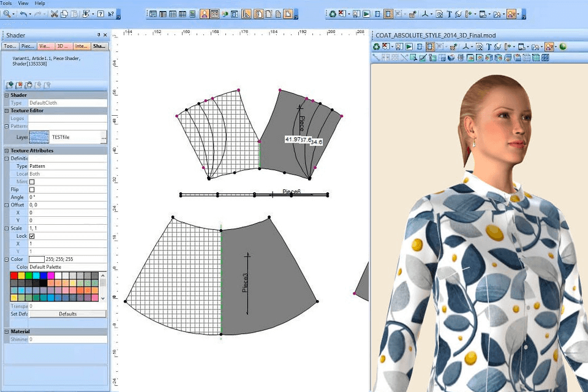
Task: Click the add shader icon with green plus
Action: [x=10, y=85]
